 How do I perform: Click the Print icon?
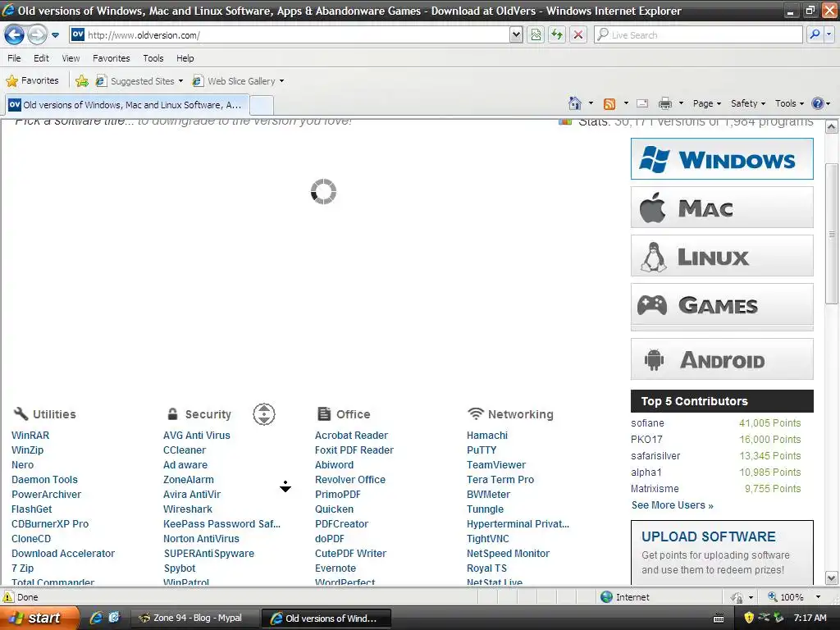point(664,103)
